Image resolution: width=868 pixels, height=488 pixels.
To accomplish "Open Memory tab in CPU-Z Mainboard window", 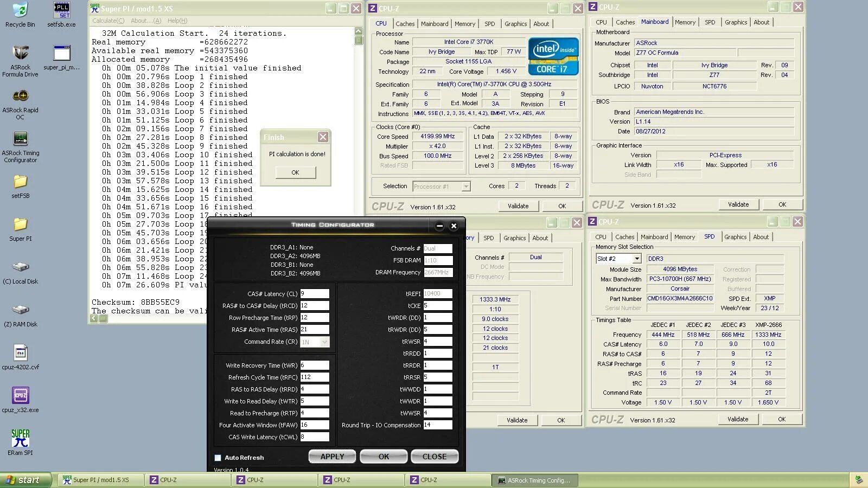I will click(x=685, y=22).
